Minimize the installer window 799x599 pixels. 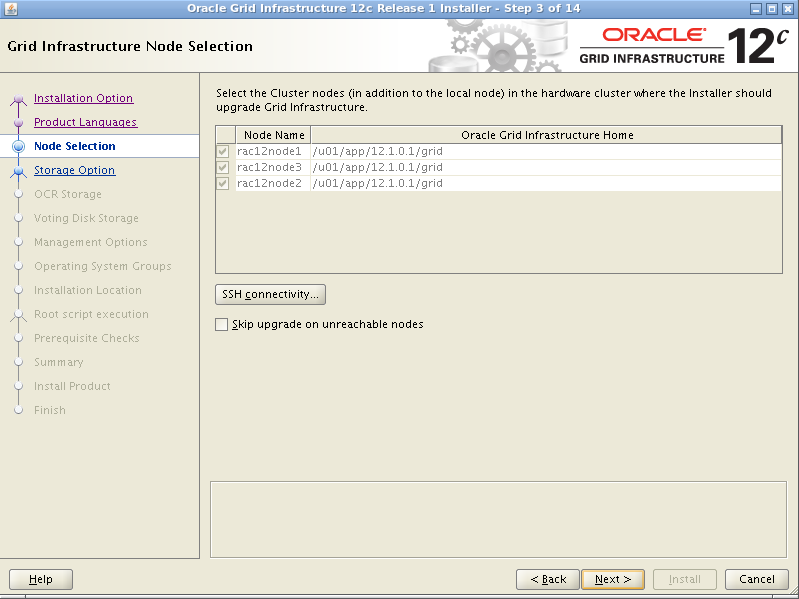[756, 9]
